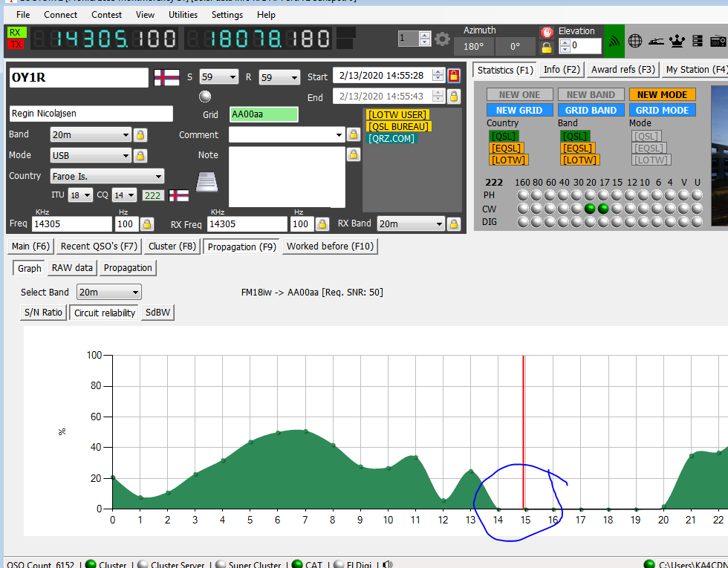Viewport: 728px width, 568px height.
Task: Open the Connect menu
Action: pyautogui.click(x=60, y=15)
